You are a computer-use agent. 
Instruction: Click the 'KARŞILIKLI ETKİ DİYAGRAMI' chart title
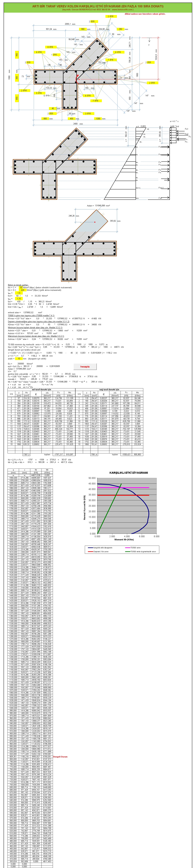pyautogui.click(x=129, y=473)
